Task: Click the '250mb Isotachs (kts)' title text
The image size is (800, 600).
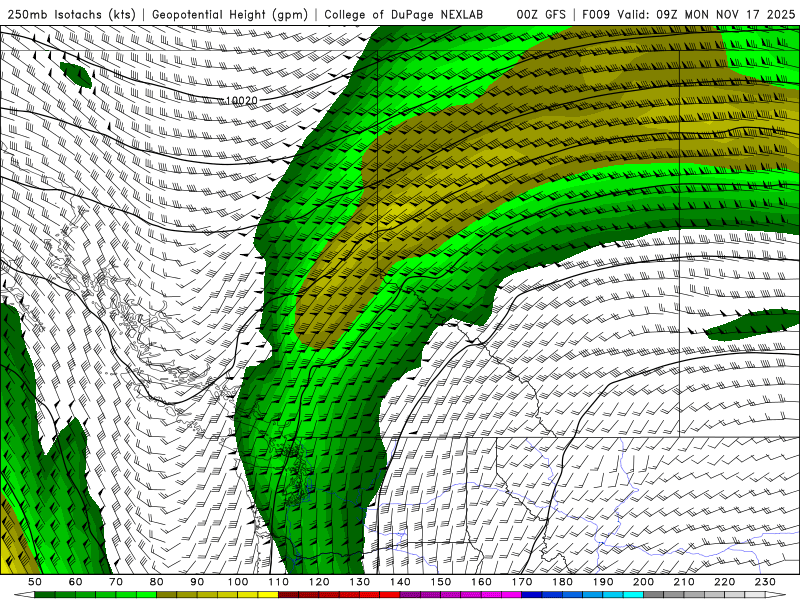Action: click(x=72, y=15)
